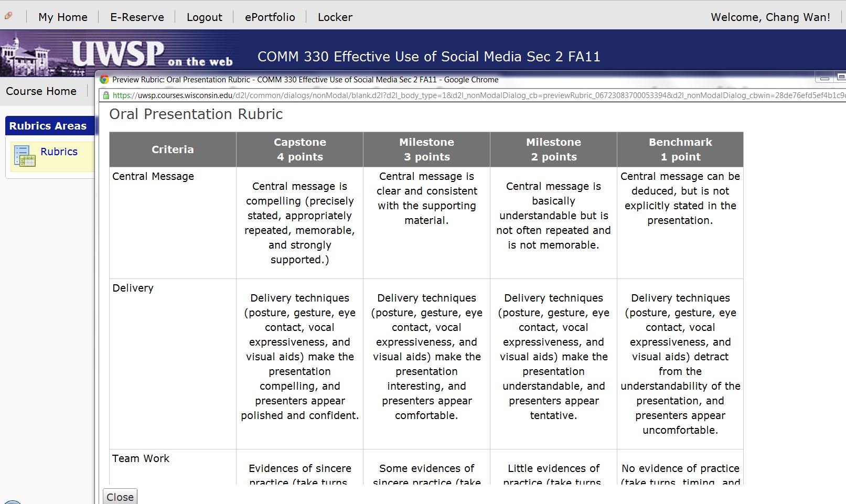Maximize the Preview Rubric popup window
Screen dimensions: 846x504
pyautogui.click(x=841, y=78)
